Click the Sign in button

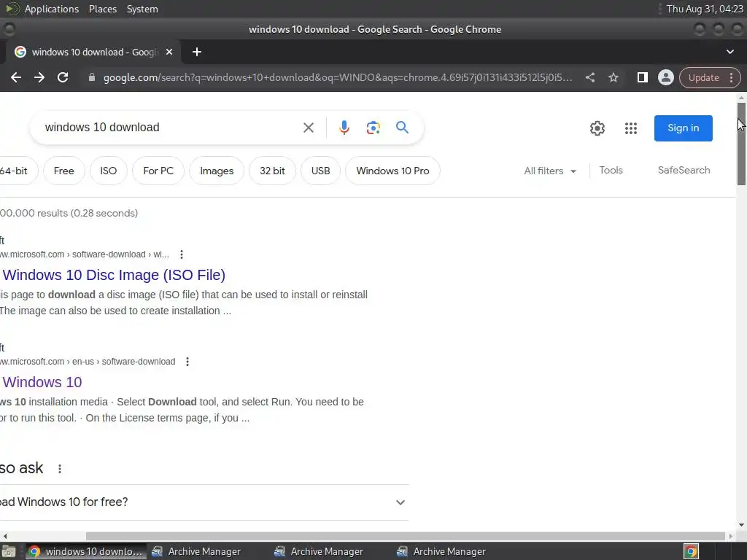pyautogui.click(x=683, y=128)
